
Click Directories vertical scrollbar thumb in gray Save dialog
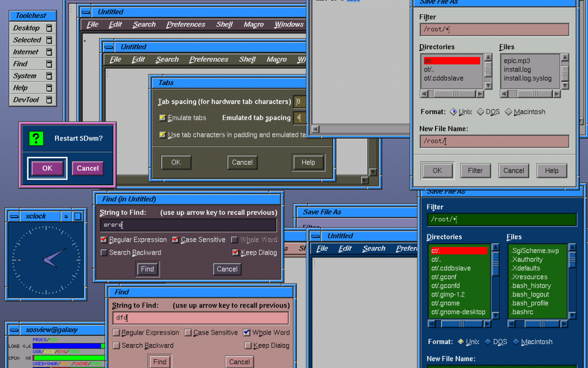click(x=488, y=69)
